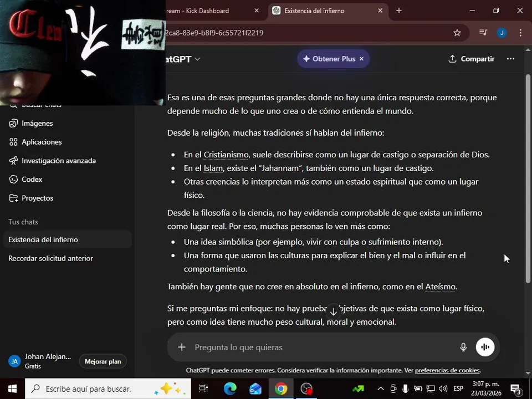
Task: Click the Windows taskbar search box
Action: 108,389
